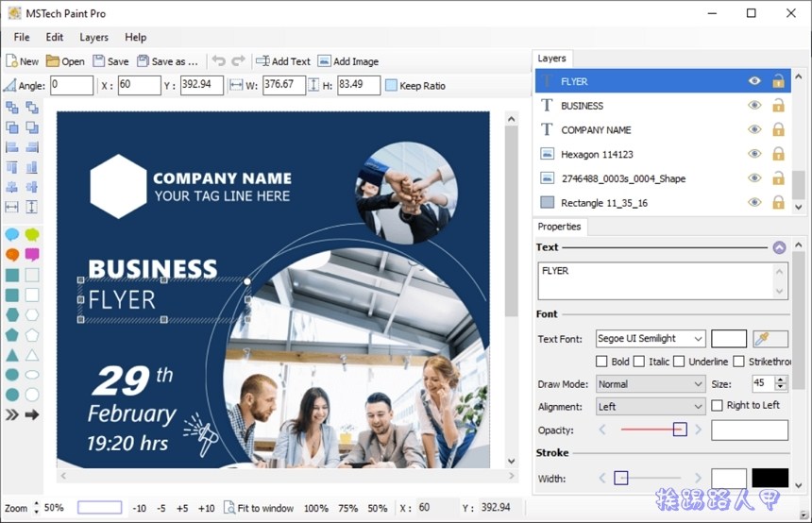
Task: Collapse the Text section in Properties
Action: pos(779,248)
